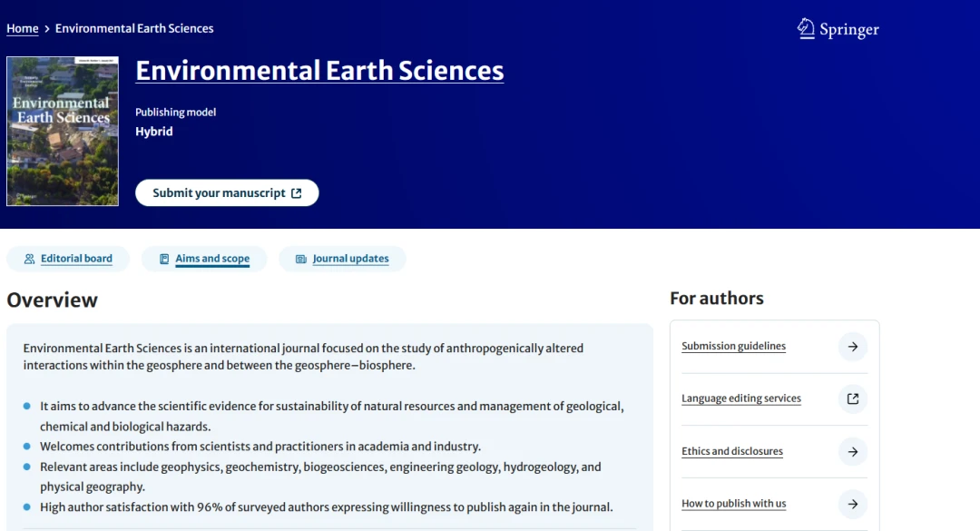
Task: Open the Springer logo link
Action: click(x=838, y=29)
